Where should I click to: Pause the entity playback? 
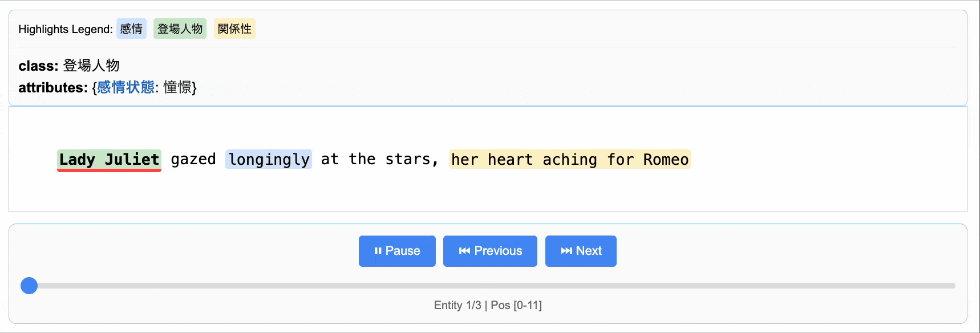click(397, 251)
